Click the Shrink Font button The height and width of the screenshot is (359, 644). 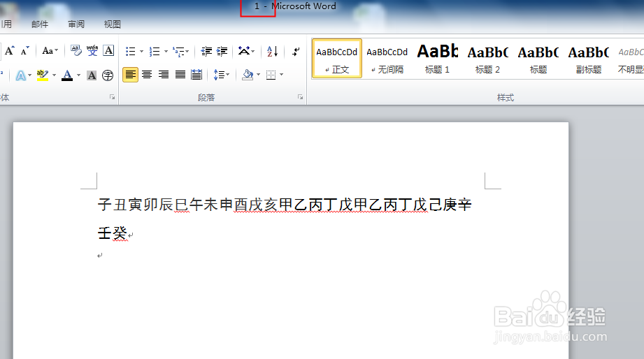click(24, 51)
